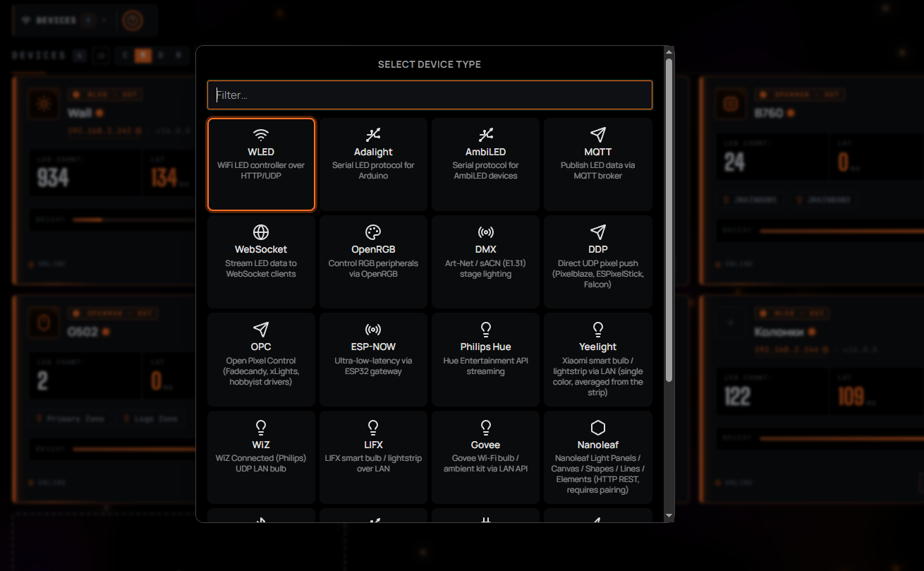Pick the DMX broadcast icon
Viewport: 924px width, 571px height.
point(485,232)
